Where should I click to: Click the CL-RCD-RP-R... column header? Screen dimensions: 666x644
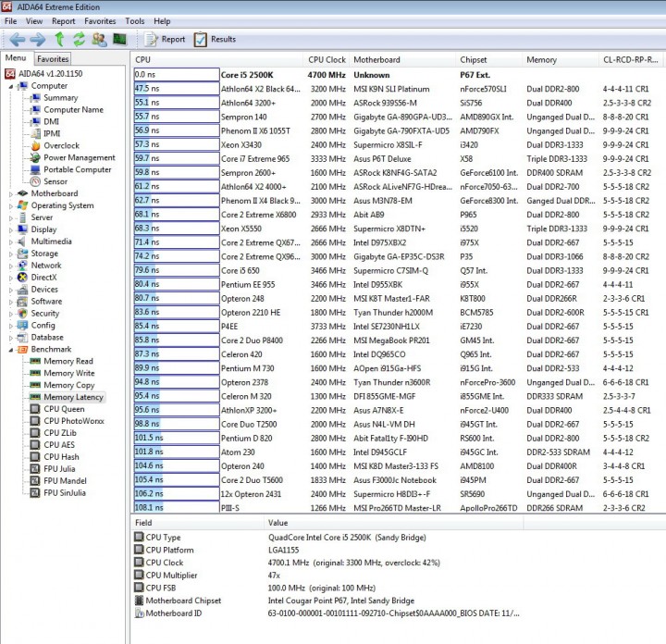(x=631, y=60)
